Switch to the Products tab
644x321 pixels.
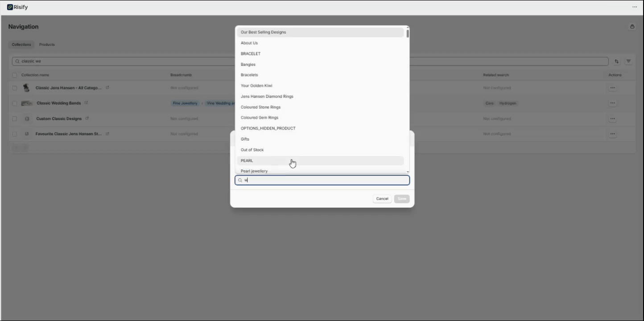47,45
